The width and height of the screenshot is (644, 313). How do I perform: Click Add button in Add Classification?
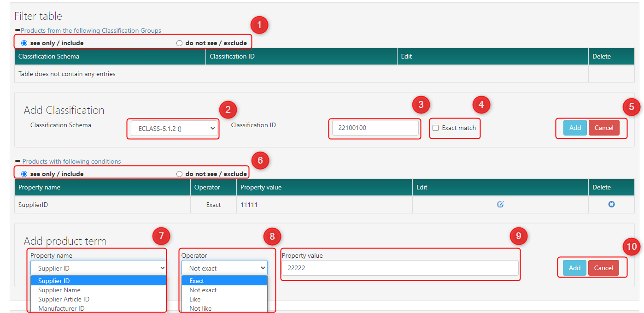(575, 128)
